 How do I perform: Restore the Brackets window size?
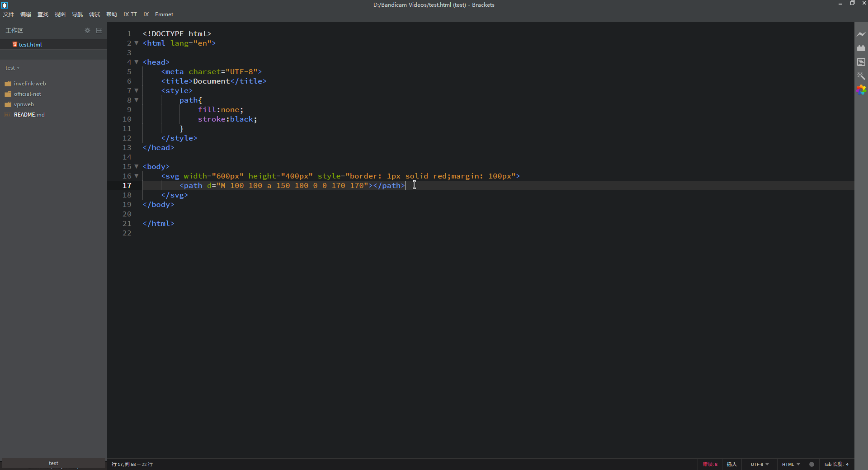[852, 3]
